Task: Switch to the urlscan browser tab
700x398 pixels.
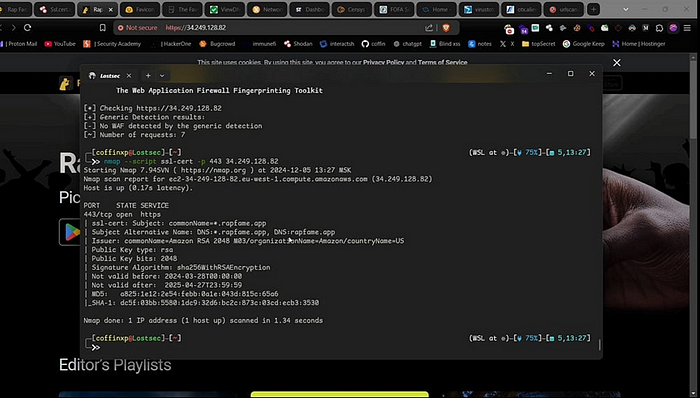Action: (564, 9)
